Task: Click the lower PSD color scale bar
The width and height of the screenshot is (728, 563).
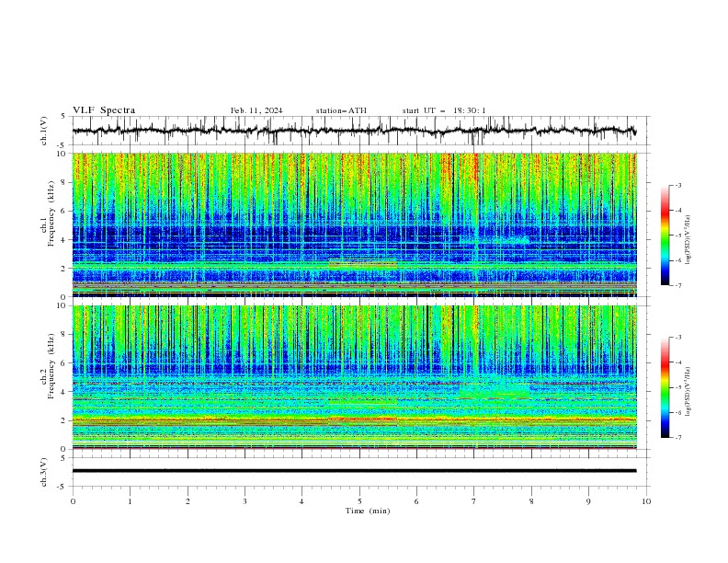Action: pos(665,387)
